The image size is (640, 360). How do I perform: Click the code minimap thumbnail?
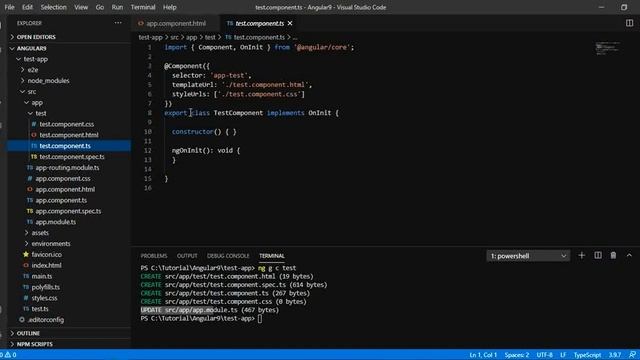click(x=607, y=48)
